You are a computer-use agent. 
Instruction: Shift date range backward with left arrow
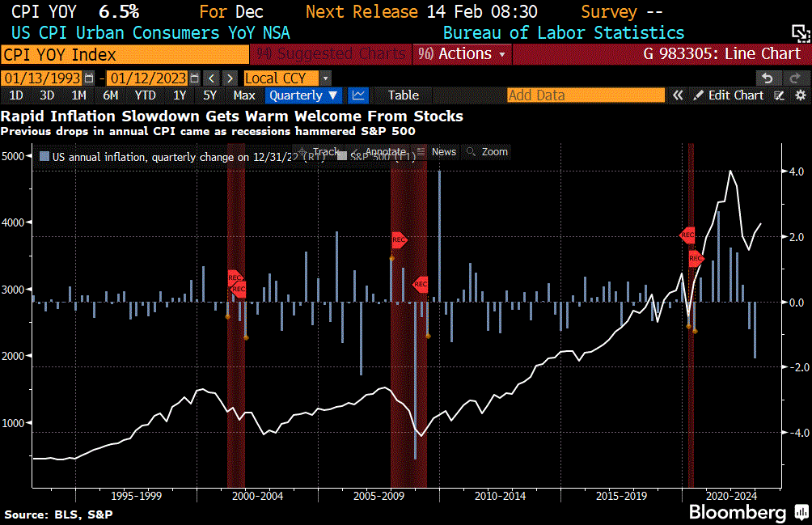click(x=211, y=78)
